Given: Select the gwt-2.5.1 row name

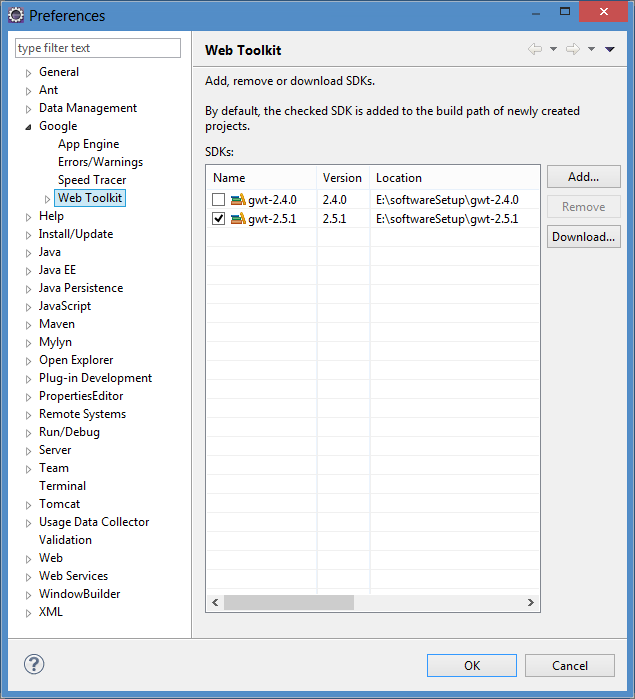Looking at the screenshot, I should (272, 218).
